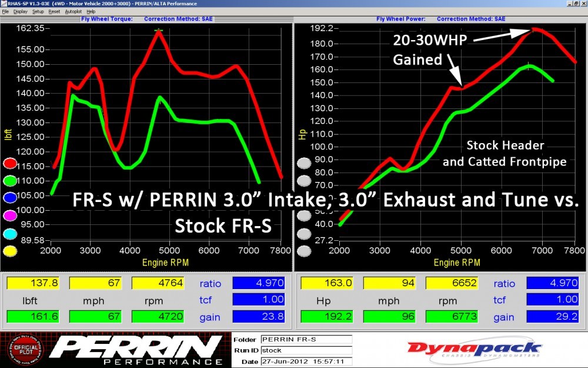This screenshot has width=588, height=368.
Task: Open the Help menu
Action: click(x=91, y=12)
